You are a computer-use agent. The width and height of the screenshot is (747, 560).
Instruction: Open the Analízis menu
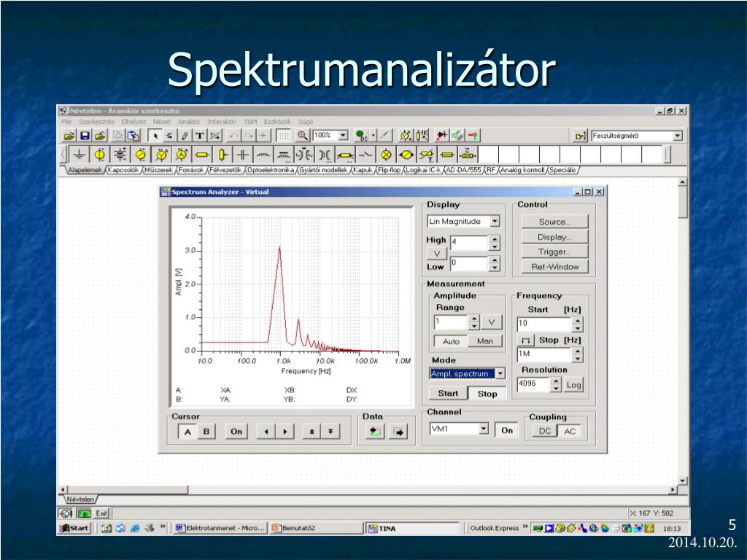tap(189, 122)
